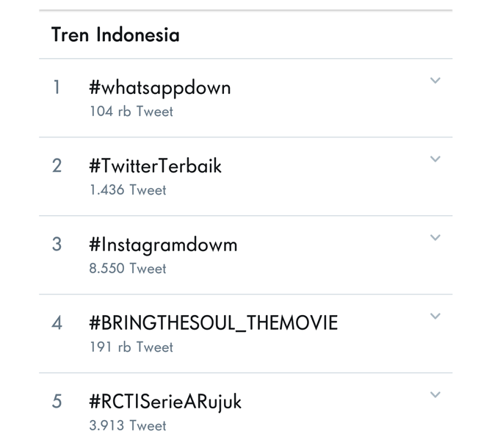Click rank number 3 in the list
Viewport: 492px width, 448px height.
click(57, 245)
